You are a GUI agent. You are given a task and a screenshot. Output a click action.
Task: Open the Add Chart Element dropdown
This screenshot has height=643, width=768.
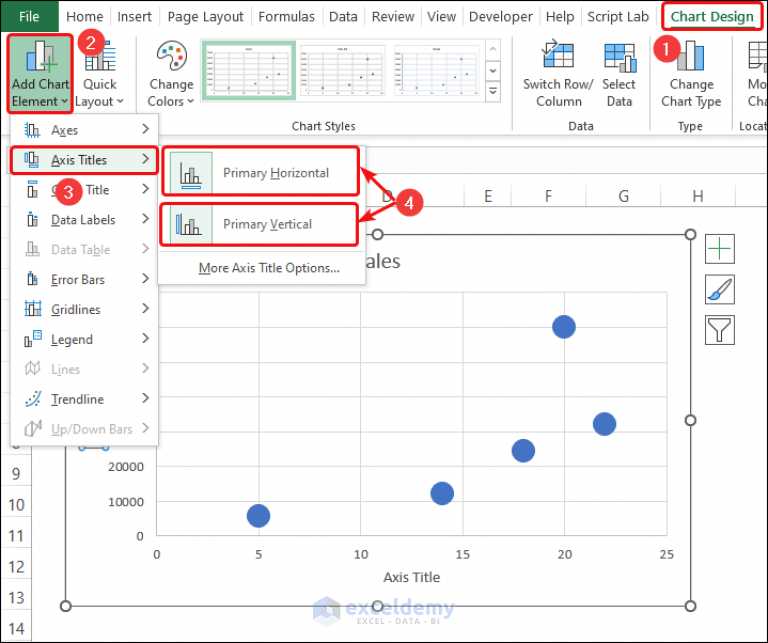40,73
